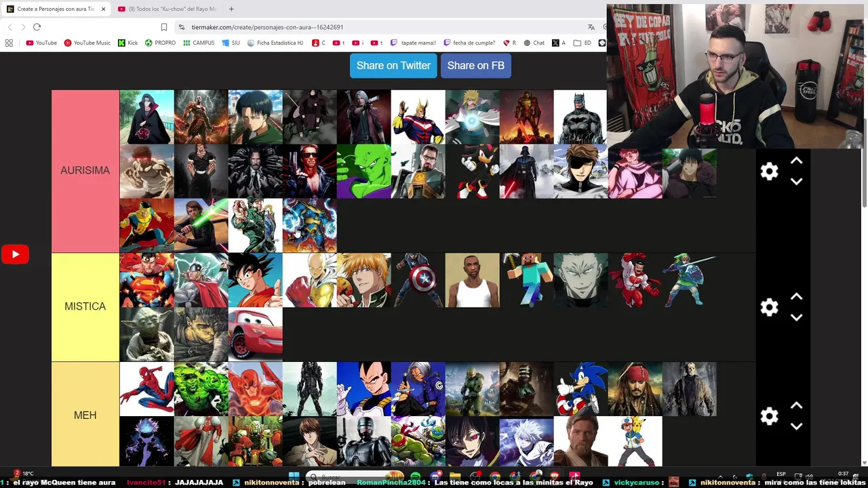Select the Luke Skywalker green lightsaber image

click(x=201, y=226)
